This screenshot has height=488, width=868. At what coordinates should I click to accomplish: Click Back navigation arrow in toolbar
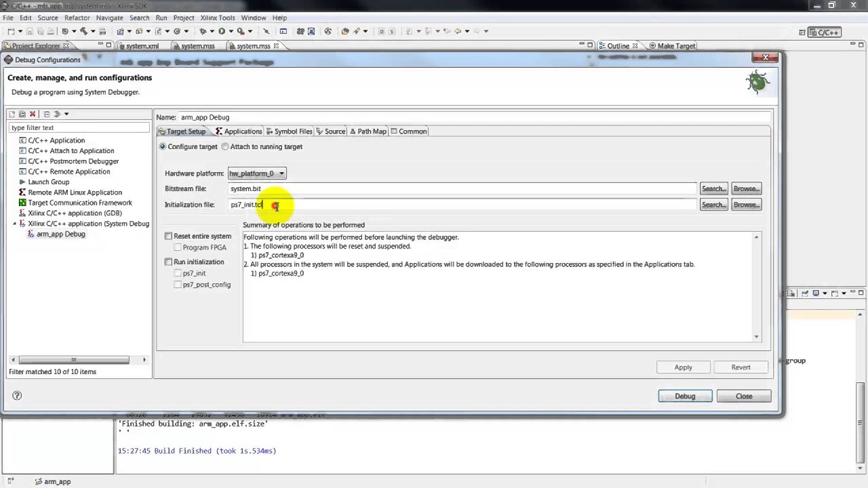(458, 31)
